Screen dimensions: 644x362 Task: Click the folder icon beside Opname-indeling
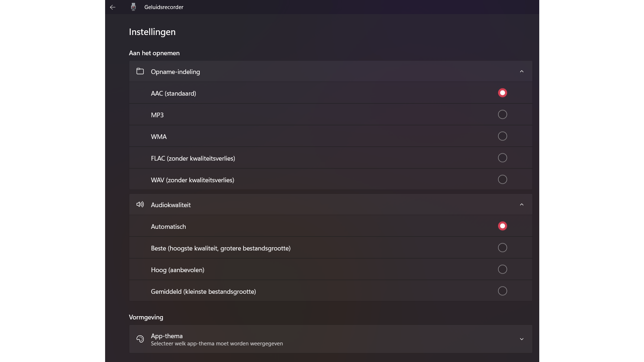140,71
